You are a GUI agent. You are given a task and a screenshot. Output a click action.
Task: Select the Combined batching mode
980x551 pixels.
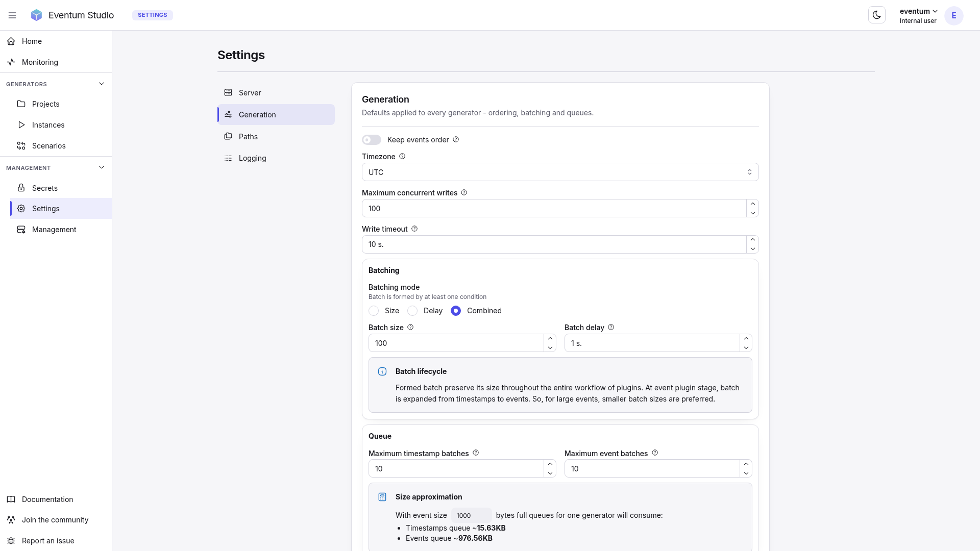[x=456, y=311]
